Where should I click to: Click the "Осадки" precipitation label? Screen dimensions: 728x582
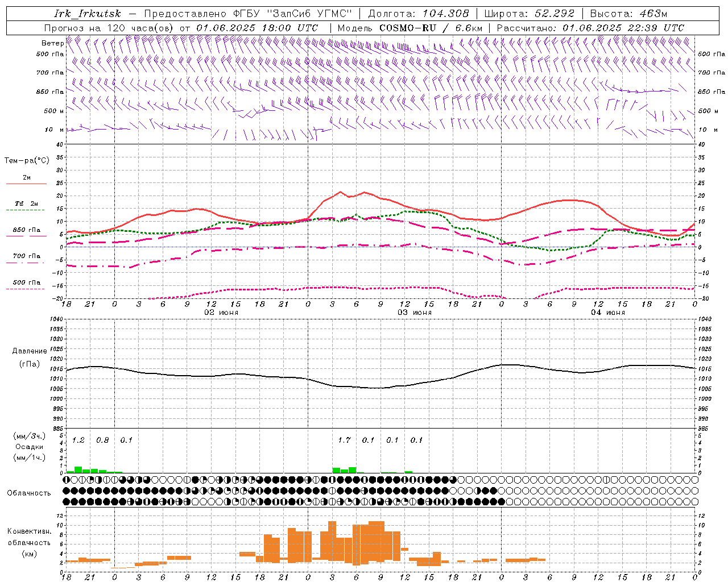point(30,447)
